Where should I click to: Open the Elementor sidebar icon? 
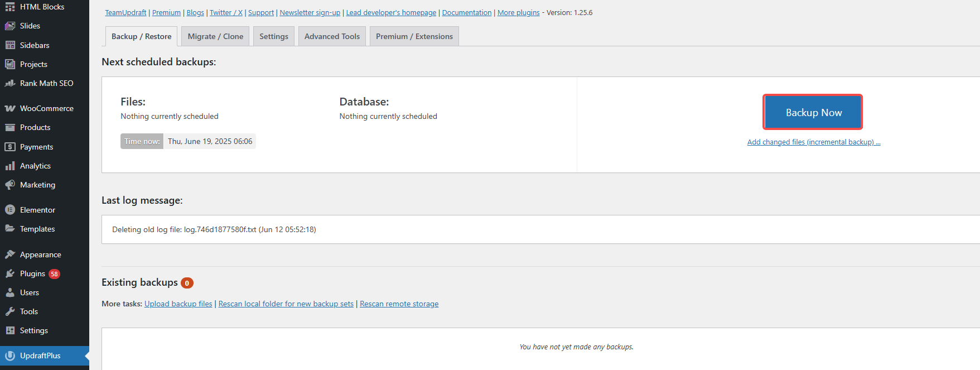pos(10,210)
